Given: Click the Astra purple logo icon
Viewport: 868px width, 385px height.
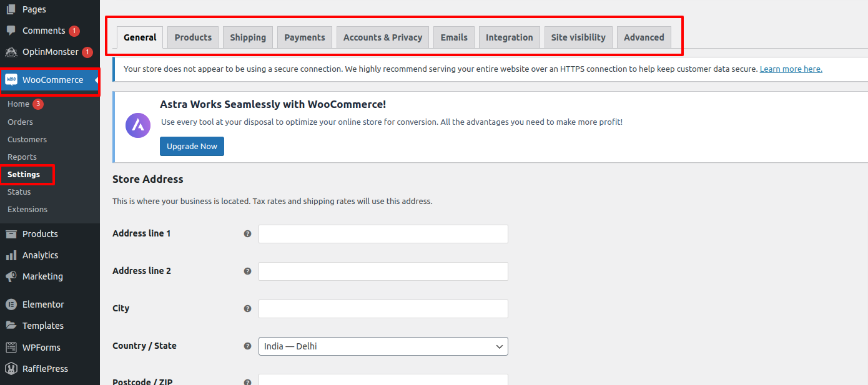Looking at the screenshot, I should click(x=138, y=125).
